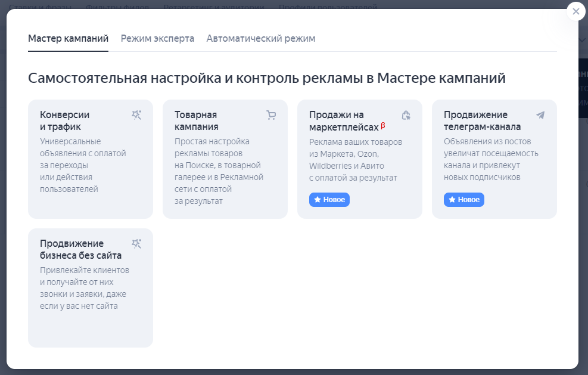
Task: Select the Мастер кампаний tab
Action: click(x=67, y=38)
